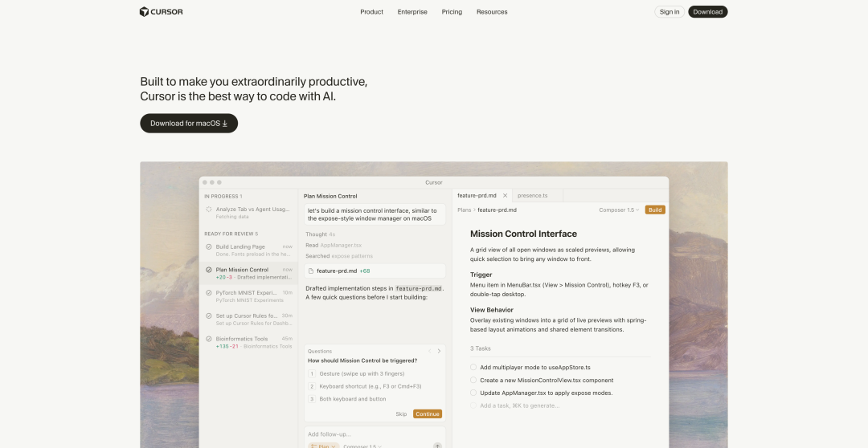Open the Product navigation menu

(x=371, y=12)
